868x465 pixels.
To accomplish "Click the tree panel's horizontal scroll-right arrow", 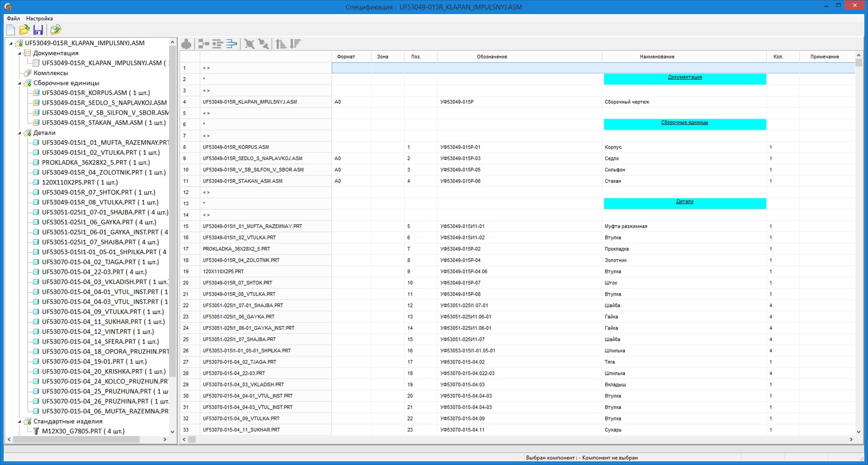I will pos(165,439).
